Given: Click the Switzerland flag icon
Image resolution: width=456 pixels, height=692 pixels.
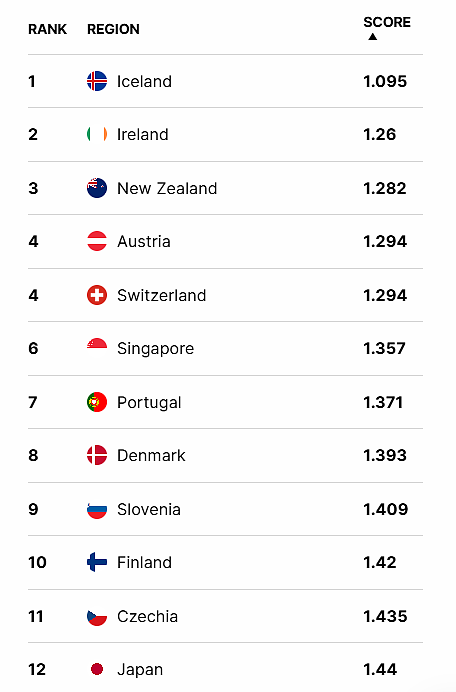Looking at the screenshot, I should (x=97, y=295).
